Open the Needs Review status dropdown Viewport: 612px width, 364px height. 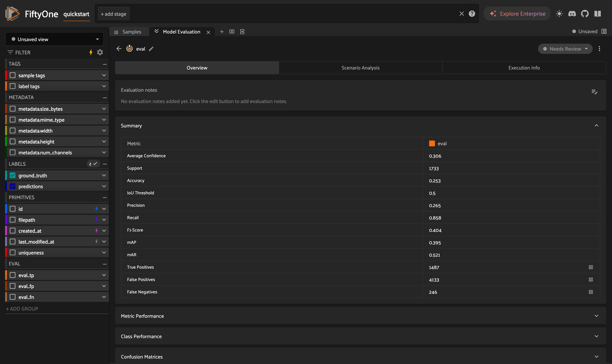[565, 49]
